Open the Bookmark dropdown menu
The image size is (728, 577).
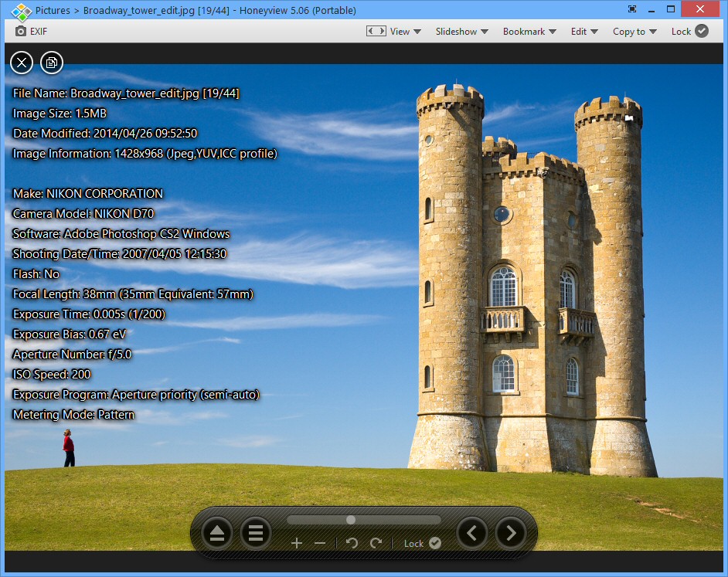click(x=529, y=31)
